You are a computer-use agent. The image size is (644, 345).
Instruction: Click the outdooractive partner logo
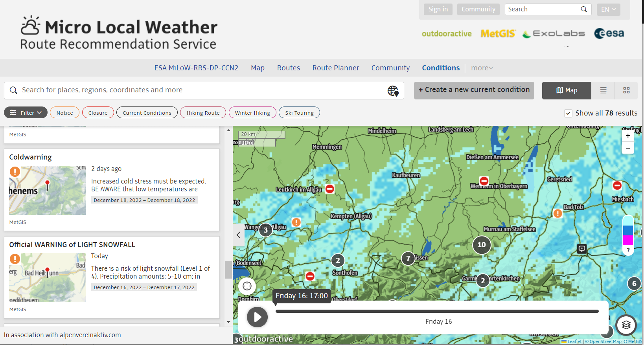click(447, 34)
